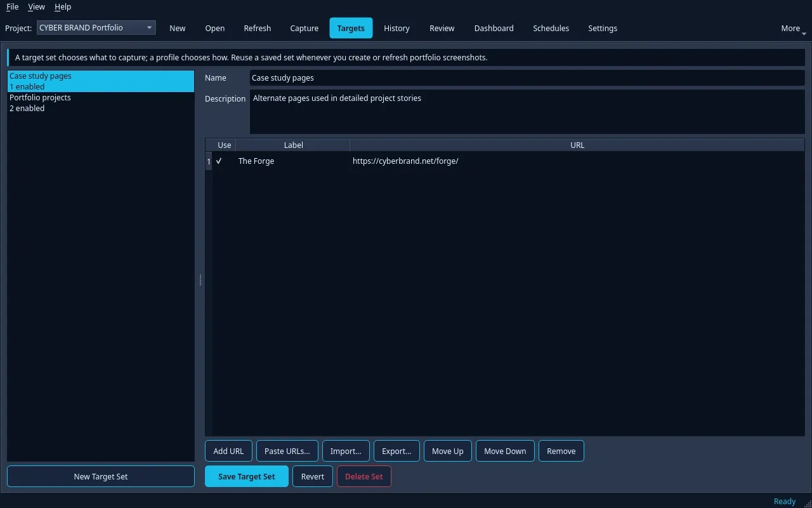Open the Help menu
This screenshot has height=508, width=812.
(63, 7)
